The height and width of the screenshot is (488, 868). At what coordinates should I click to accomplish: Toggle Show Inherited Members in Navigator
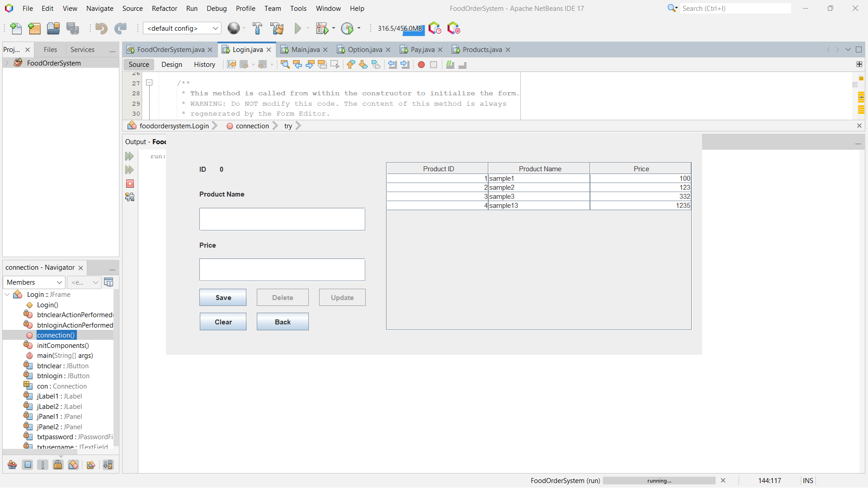point(12,465)
